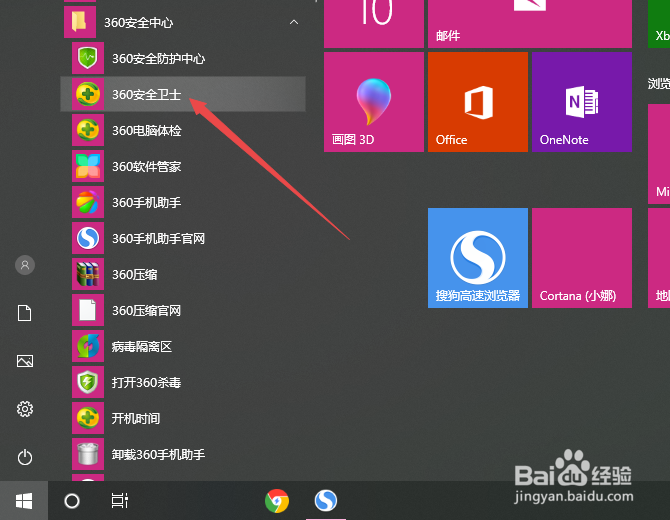The image size is (670, 520).
Task: Open Task View on the taskbar
Action: pyautogui.click(x=120, y=500)
